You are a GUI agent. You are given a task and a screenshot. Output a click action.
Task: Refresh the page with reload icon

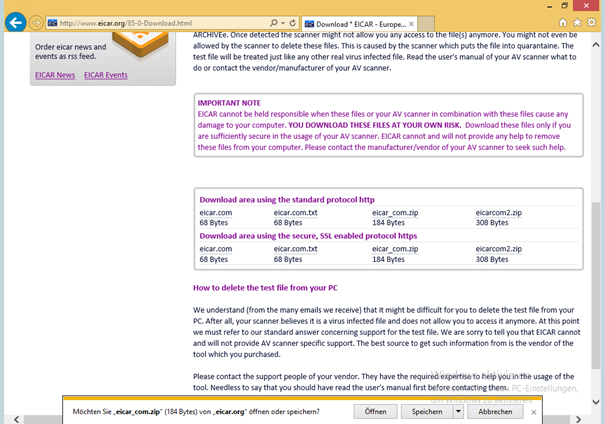293,23
